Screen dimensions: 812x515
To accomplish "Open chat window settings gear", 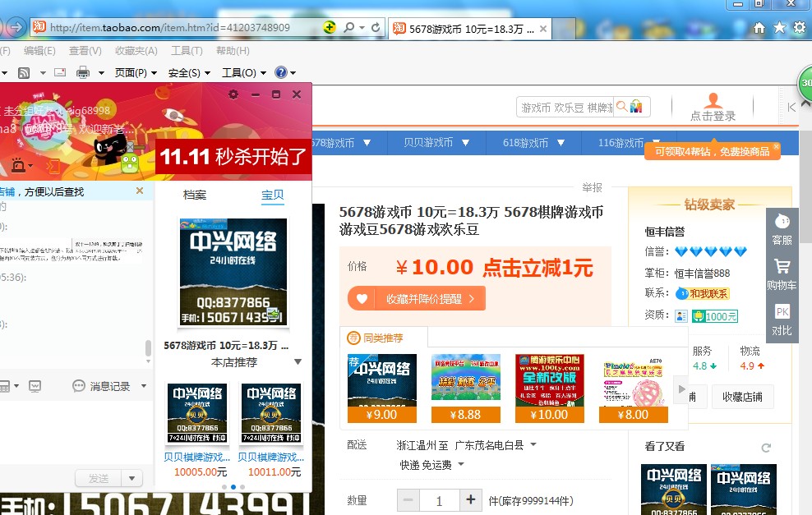I will click(x=233, y=94).
